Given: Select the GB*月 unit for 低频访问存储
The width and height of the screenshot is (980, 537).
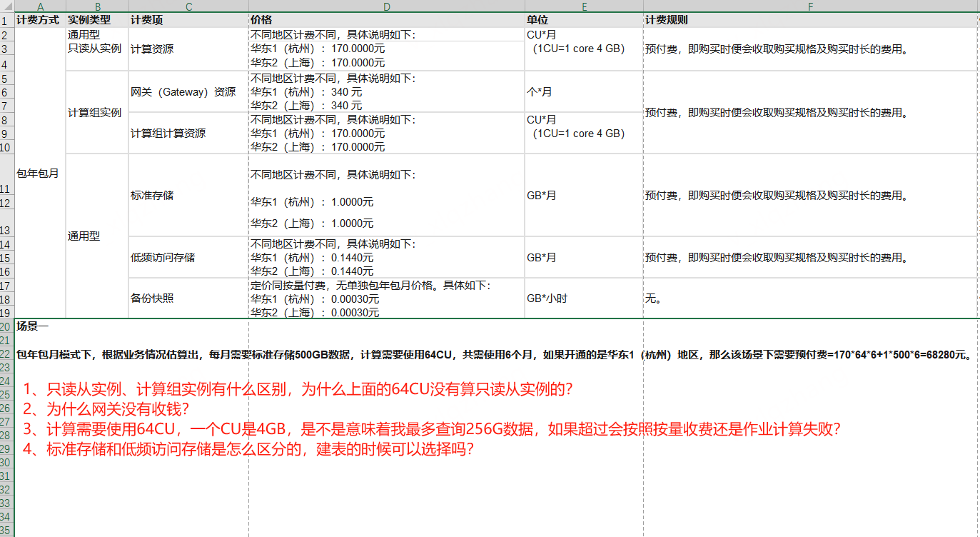Looking at the screenshot, I should pyautogui.click(x=583, y=257).
